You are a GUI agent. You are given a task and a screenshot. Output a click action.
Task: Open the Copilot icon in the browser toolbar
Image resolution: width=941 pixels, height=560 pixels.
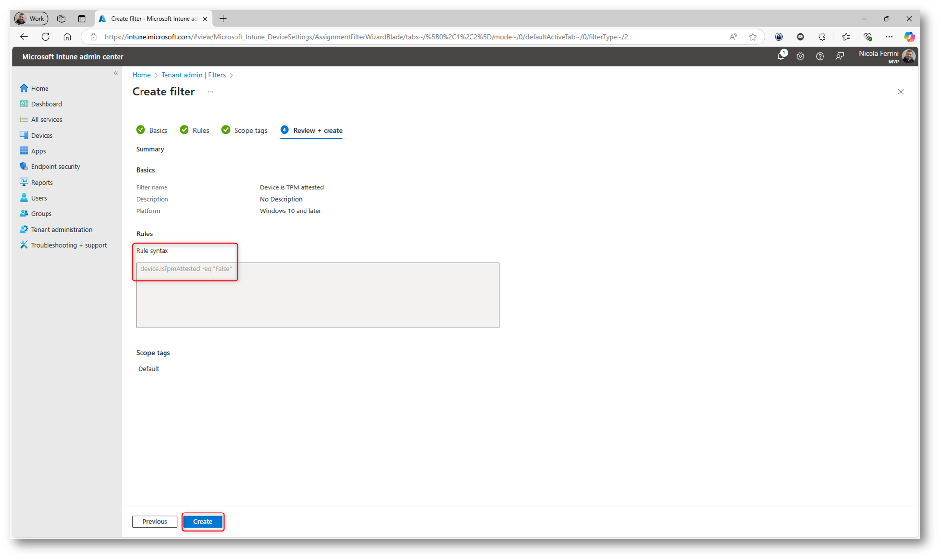909,37
